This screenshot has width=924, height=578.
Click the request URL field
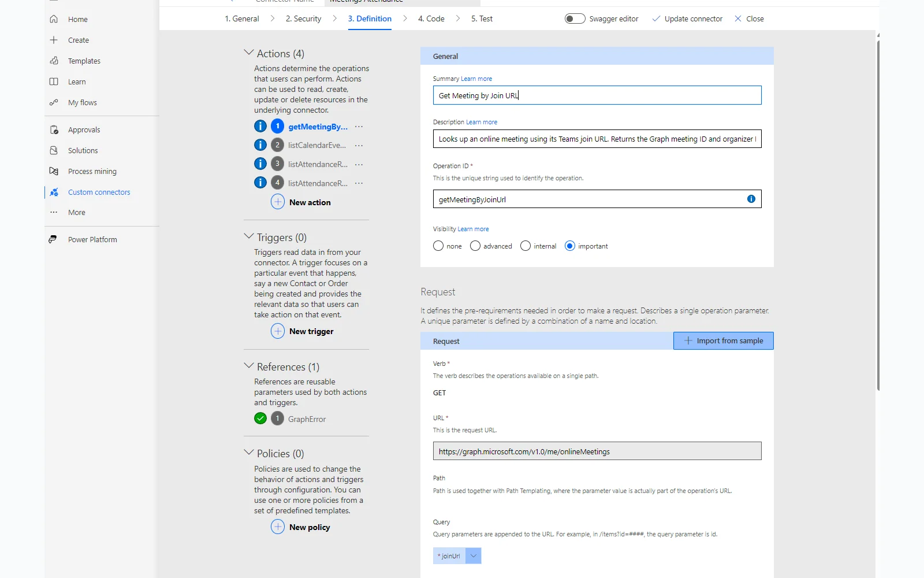click(597, 451)
